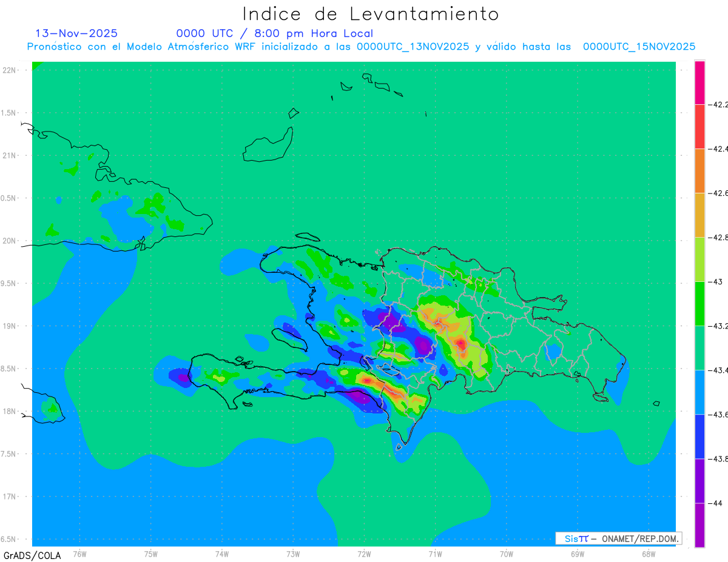Viewport: 728px width, 562px height.
Task: Click the '69W' longitude label
Action: tap(578, 554)
